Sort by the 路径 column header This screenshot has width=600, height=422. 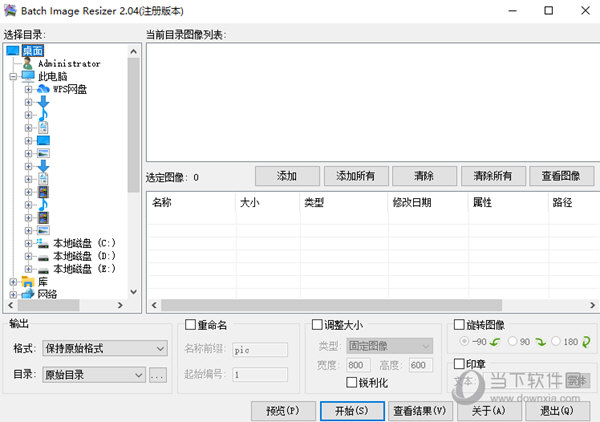coord(574,202)
